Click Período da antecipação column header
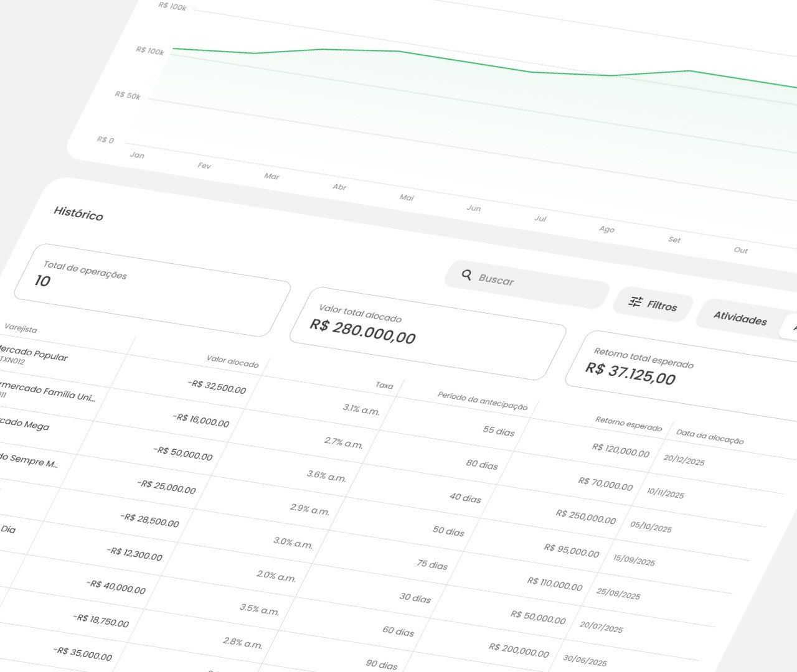This screenshot has width=797, height=672. (483, 401)
